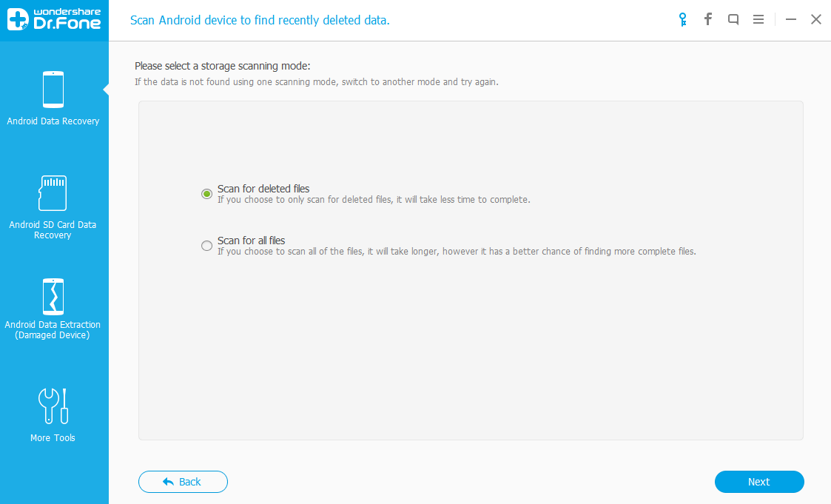Open the feedback chat bubble icon

(x=733, y=19)
